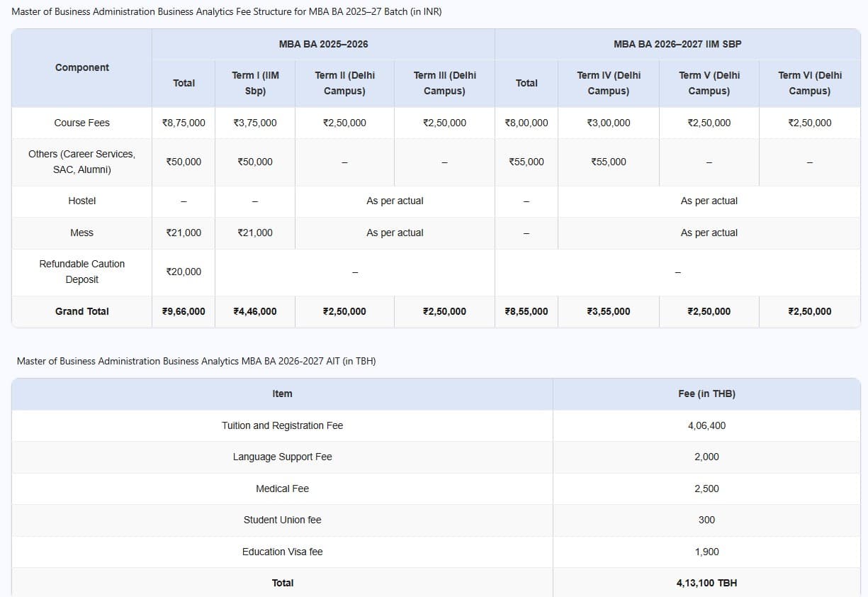Select the Refundable Caution Deposit label
868x597 pixels.
click(x=82, y=272)
